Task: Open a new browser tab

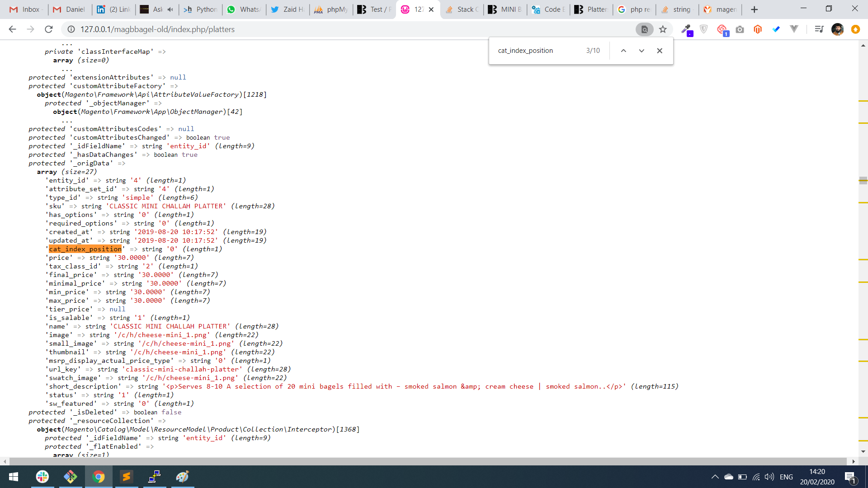Action: [754, 9]
